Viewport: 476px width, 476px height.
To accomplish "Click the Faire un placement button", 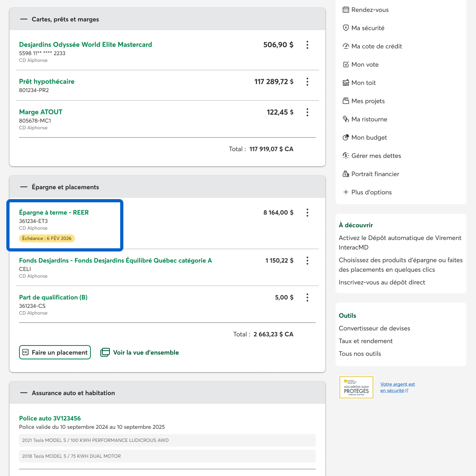I will (55, 352).
